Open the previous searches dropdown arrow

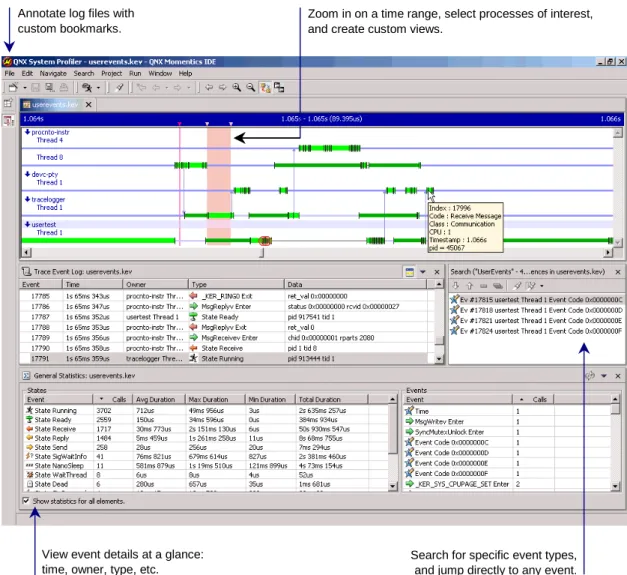tap(542, 286)
